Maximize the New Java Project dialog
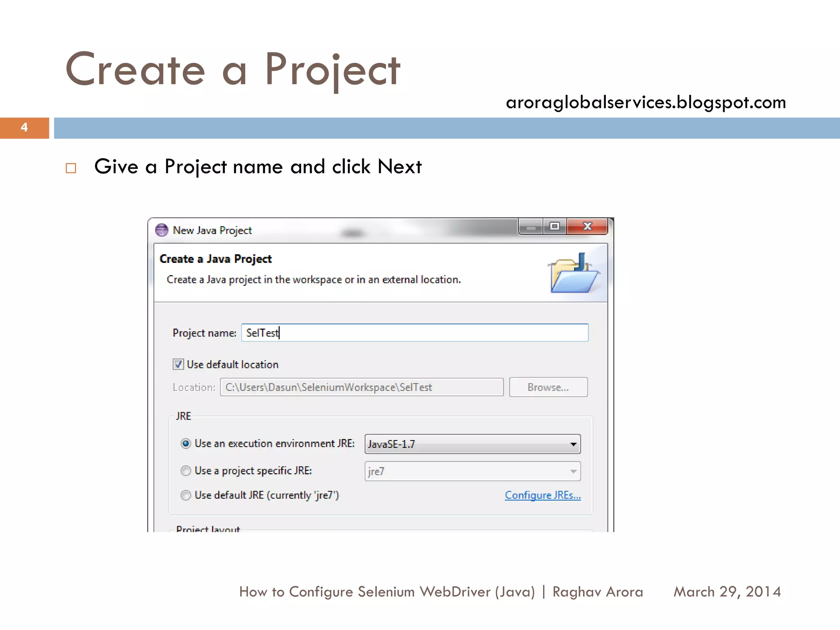The width and height of the screenshot is (840, 630). click(x=555, y=226)
